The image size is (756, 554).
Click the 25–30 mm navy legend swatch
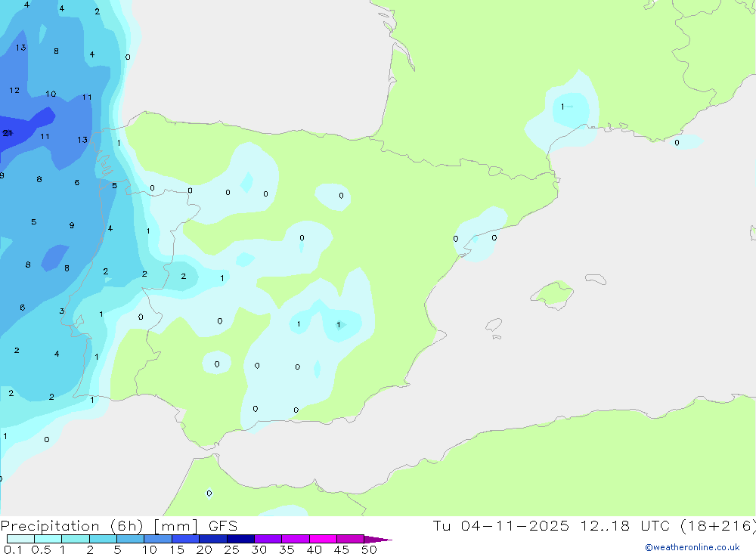click(x=240, y=539)
